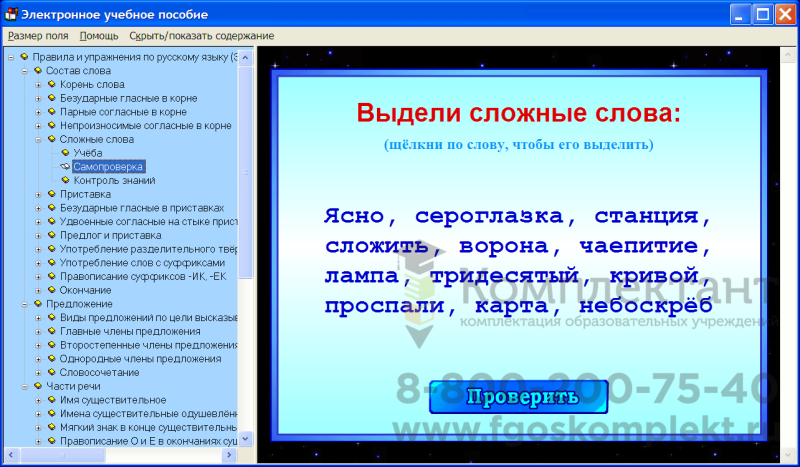Click the open-book icon next to Самопроверка
The height and width of the screenshot is (467, 800).
65,166
